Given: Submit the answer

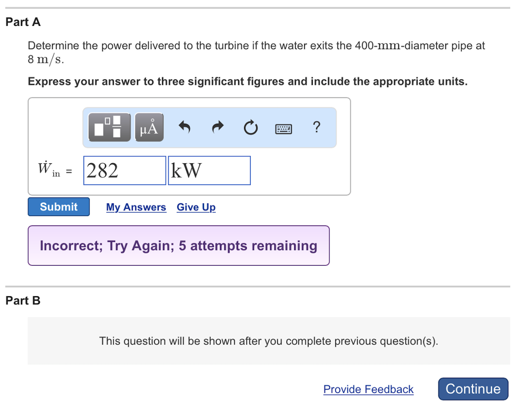Looking at the screenshot, I should tap(58, 207).
